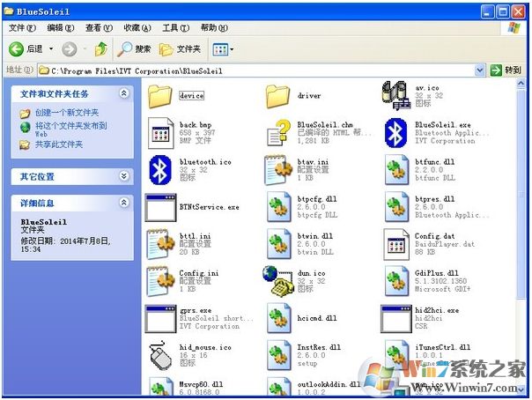The image size is (532, 400).
Task: Select gprs.exe program icon
Action: pos(161,318)
